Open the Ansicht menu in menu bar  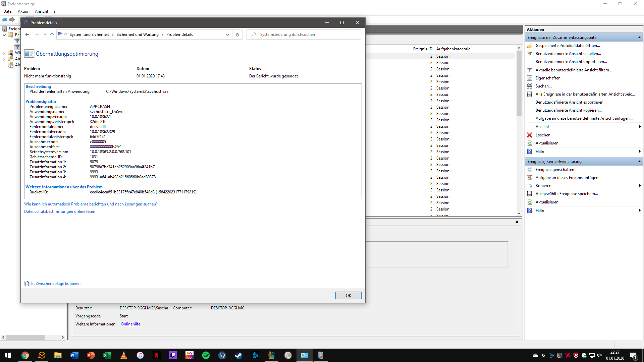point(42,11)
